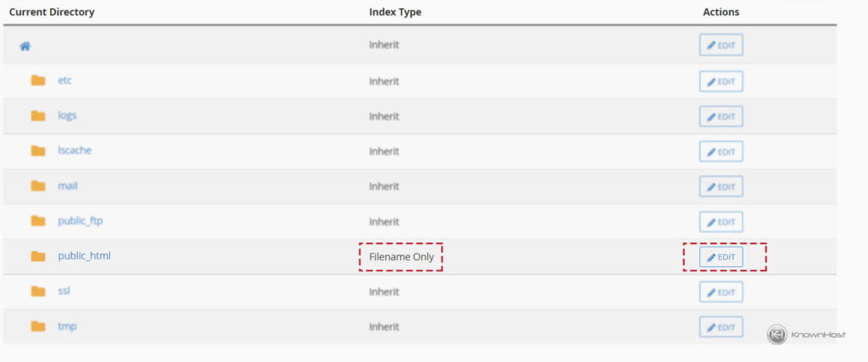Click the Actions column header

click(721, 12)
